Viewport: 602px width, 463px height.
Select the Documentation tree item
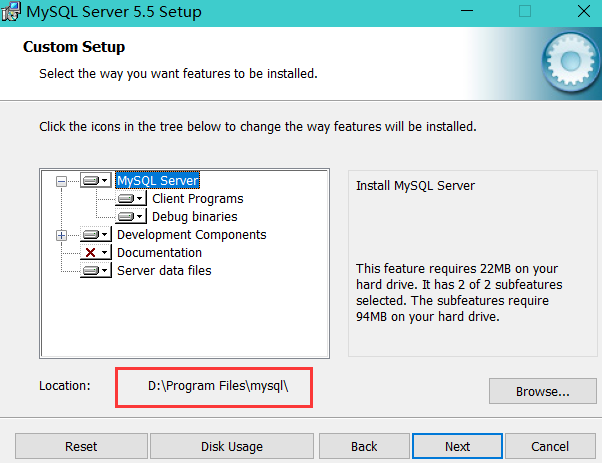(x=159, y=253)
